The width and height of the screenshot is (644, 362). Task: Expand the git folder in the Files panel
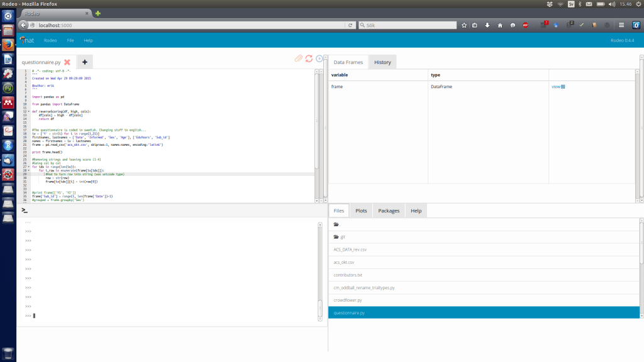tap(341, 236)
